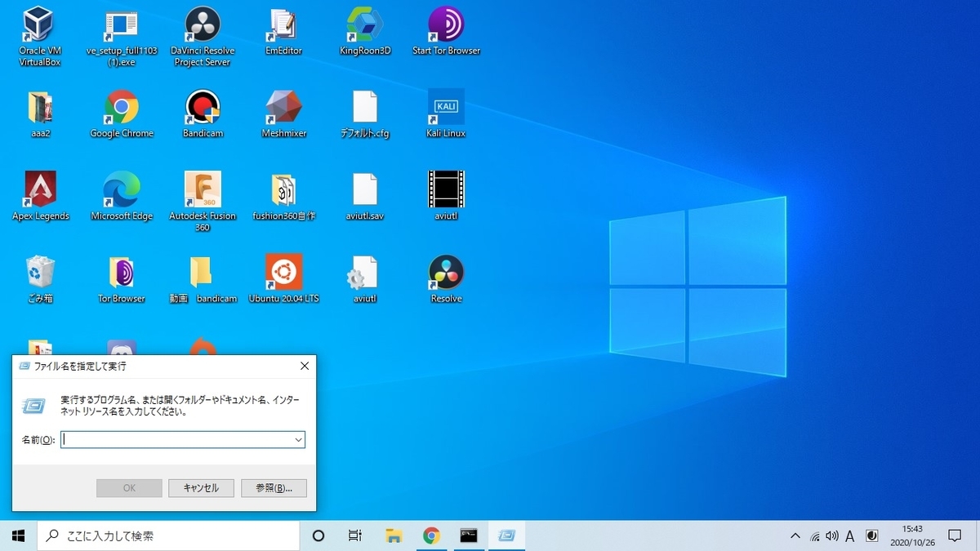Click the Ubuntu 20.04 LTS icon
Screen dimensions: 980x551
284,279
